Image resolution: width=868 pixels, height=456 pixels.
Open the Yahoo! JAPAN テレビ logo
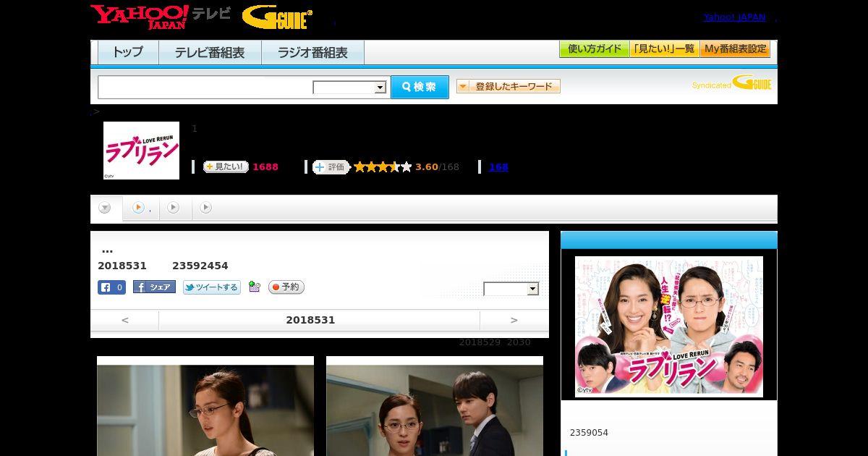tap(161, 16)
